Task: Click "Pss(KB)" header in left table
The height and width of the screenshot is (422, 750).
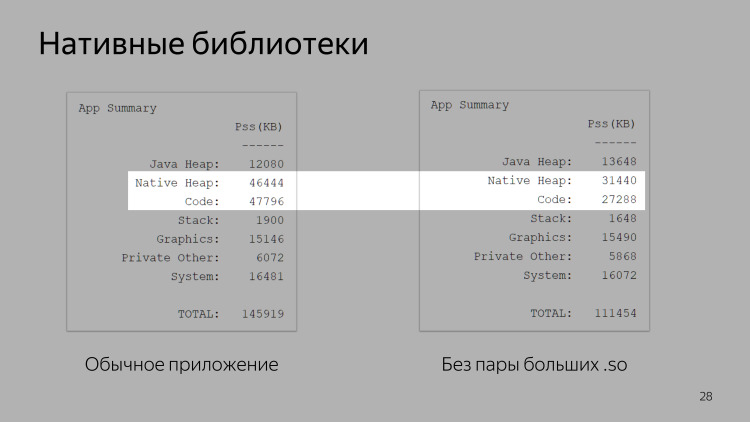Action: pyautogui.click(x=259, y=127)
